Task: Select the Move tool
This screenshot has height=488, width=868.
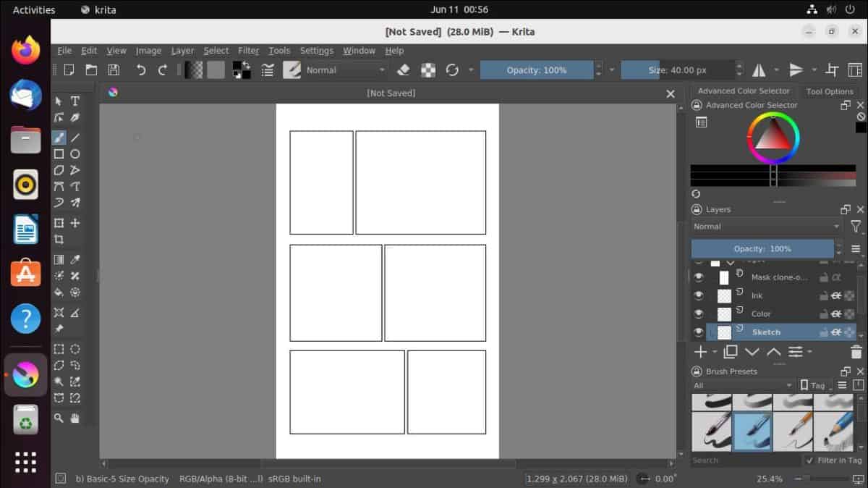Action: 75,223
